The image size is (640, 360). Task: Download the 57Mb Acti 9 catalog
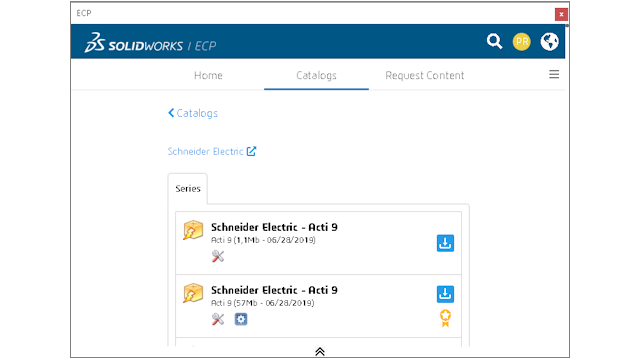point(445,294)
